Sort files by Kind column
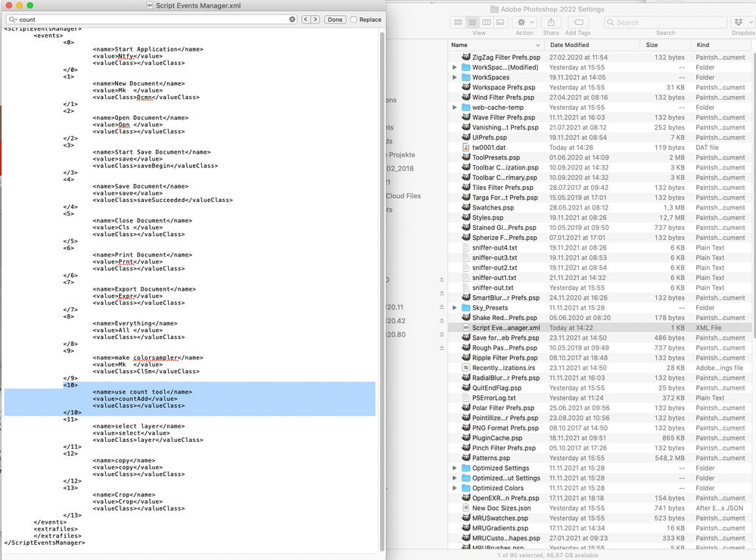The image size is (756, 560). [721, 45]
